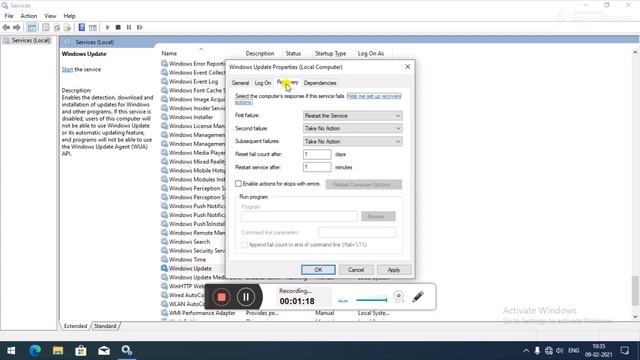
Task: Switch to the Dependencies tab
Action: (x=320, y=83)
